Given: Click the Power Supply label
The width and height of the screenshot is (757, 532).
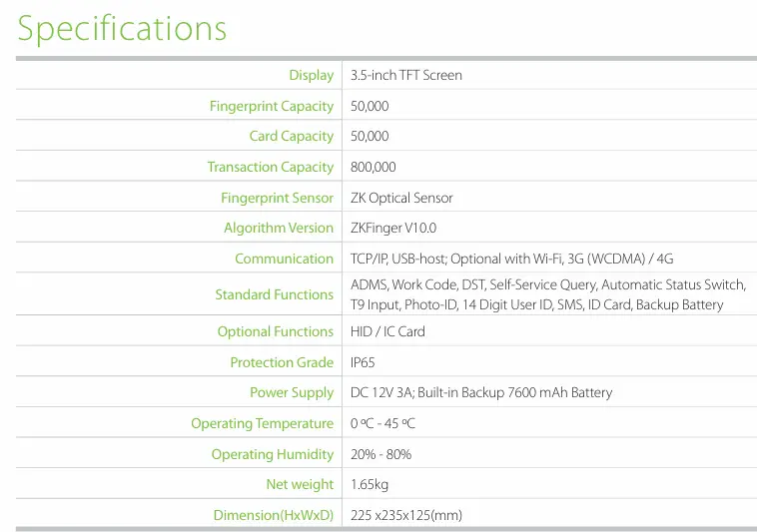Looking at the screenshot, I should point(292,393).
